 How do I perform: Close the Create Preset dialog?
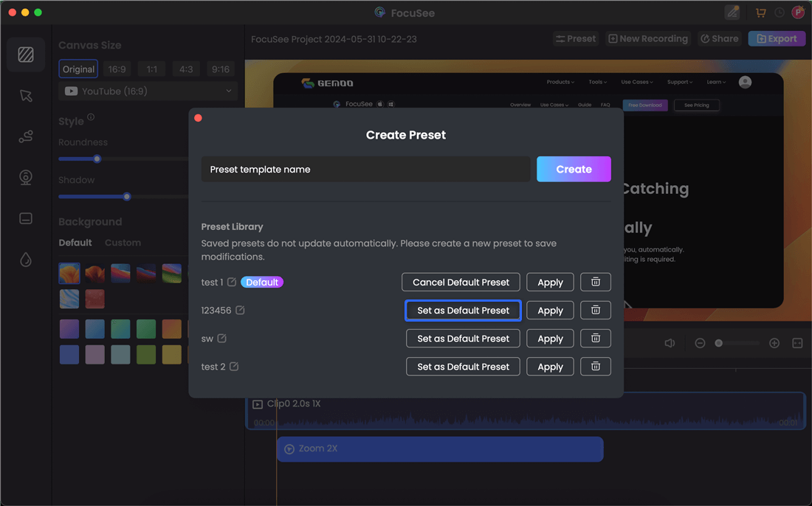tap(198, 118)
